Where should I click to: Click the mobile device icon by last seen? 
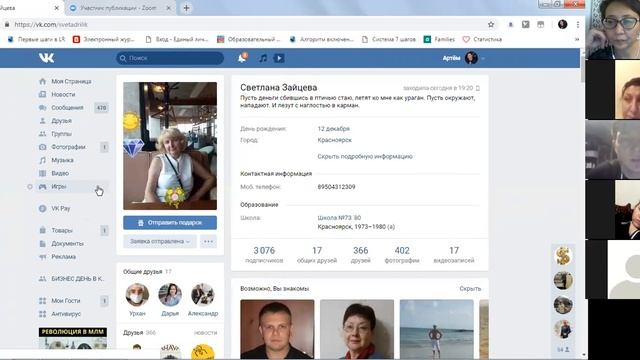(x=478, y=88)
